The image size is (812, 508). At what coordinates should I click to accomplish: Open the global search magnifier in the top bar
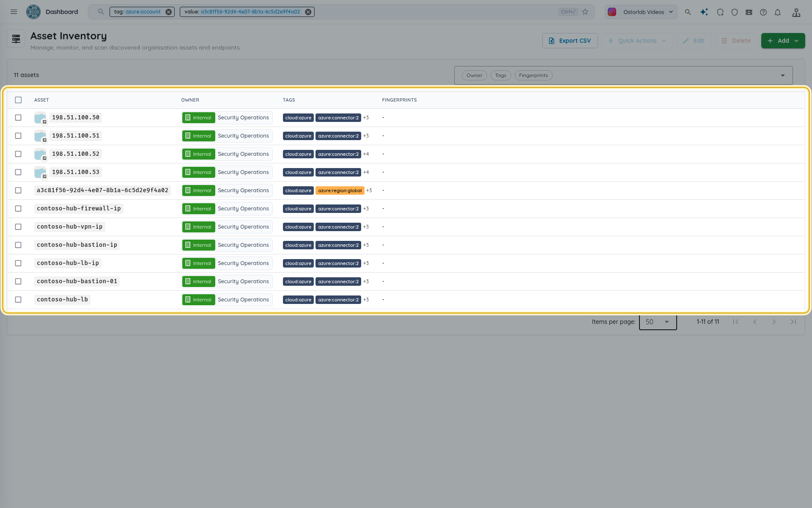point(688,12)
